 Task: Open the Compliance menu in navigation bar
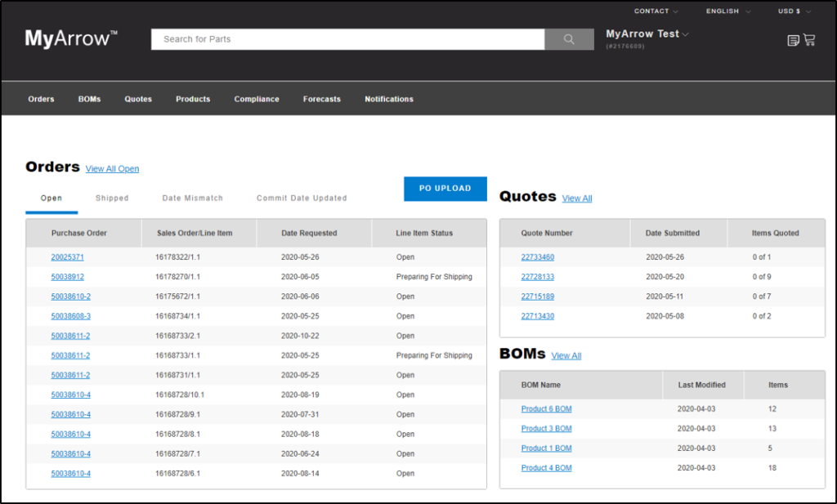pyautogui.click(x=257, y=99)
